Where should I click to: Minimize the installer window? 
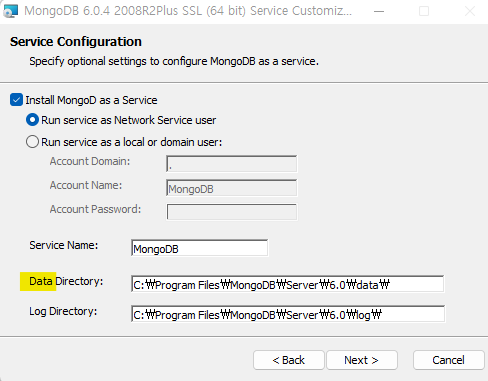pos(379,11)
